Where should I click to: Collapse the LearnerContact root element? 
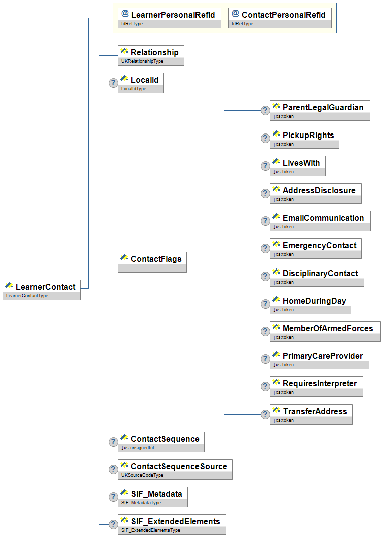point(42,290)
